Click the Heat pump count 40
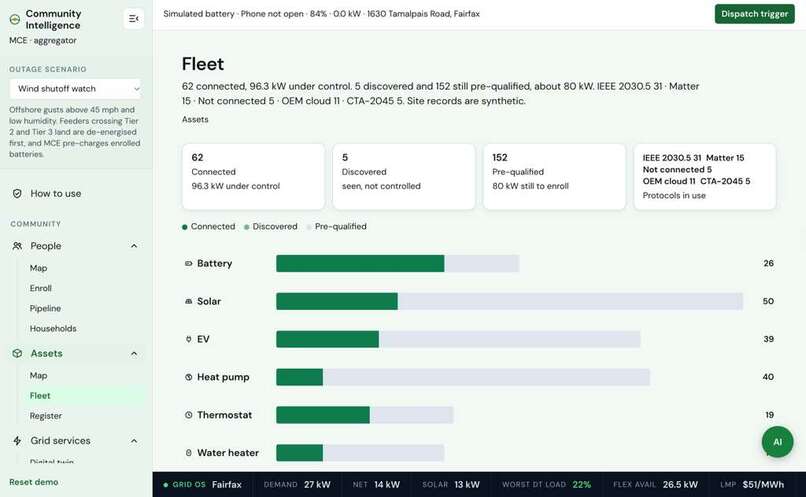 tap(768, 377)
